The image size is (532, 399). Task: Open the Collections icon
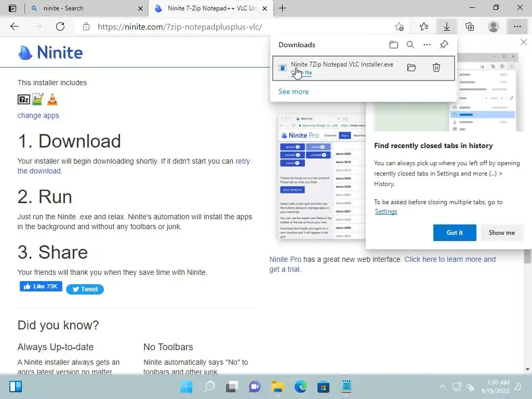[470, 26]
